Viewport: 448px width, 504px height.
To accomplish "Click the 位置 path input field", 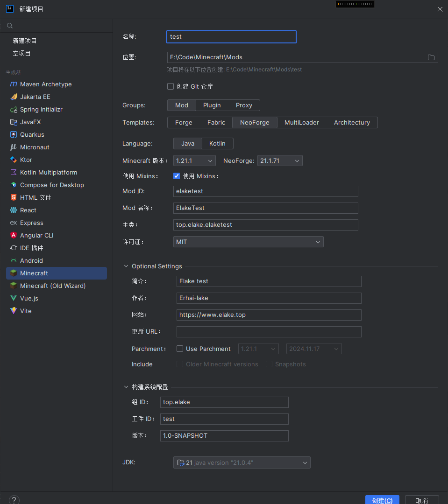I will [303, 57].
